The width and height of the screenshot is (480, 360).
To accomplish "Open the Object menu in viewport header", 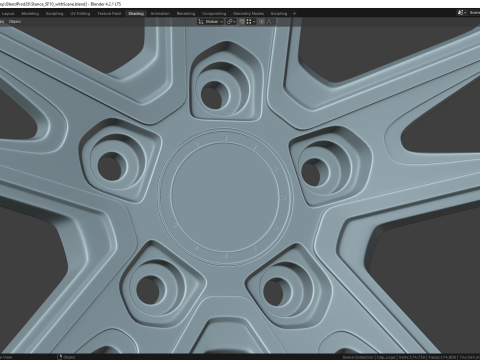I will coord(15,22).
